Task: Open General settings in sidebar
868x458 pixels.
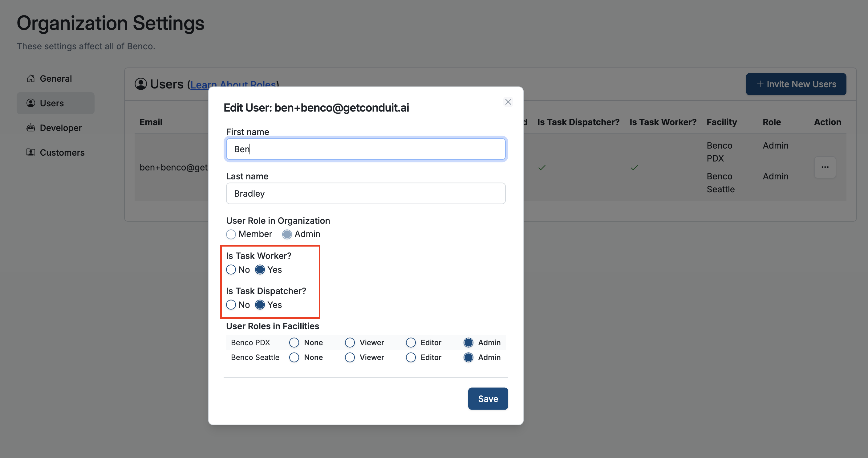Action: [x=56, y=79]
